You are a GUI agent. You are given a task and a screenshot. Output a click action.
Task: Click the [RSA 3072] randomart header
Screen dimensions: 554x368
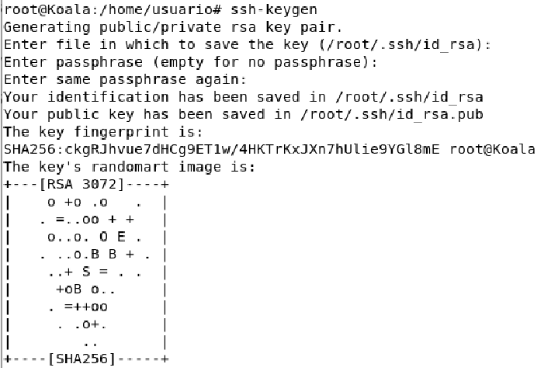coord(82,184)
